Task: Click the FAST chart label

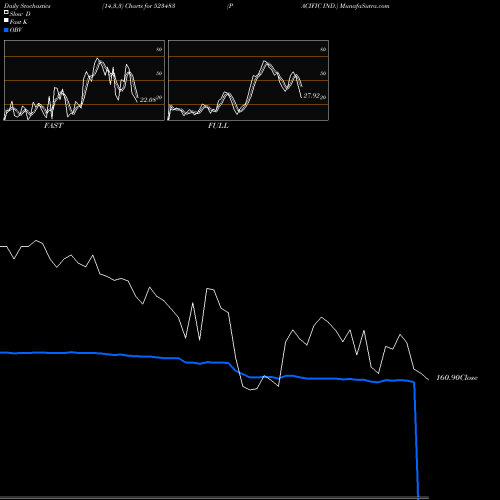Action: (x=53, y=126)
